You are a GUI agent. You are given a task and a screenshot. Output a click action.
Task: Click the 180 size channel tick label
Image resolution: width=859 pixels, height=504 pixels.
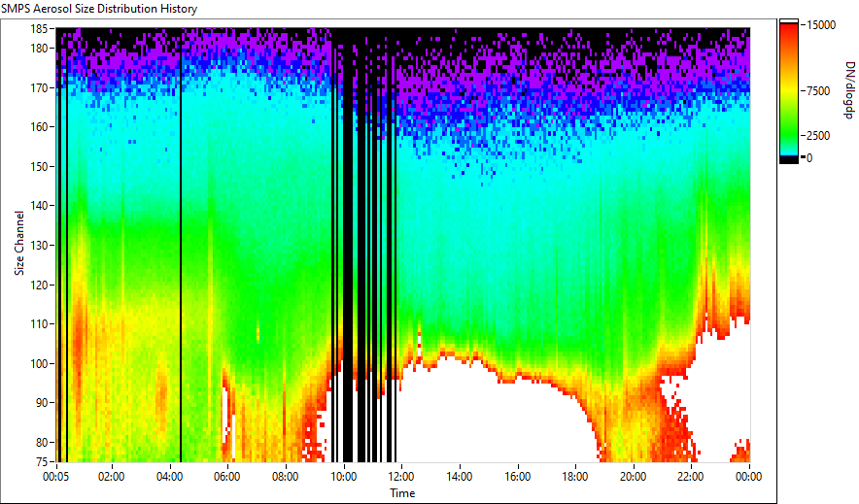tap(38, 49)
